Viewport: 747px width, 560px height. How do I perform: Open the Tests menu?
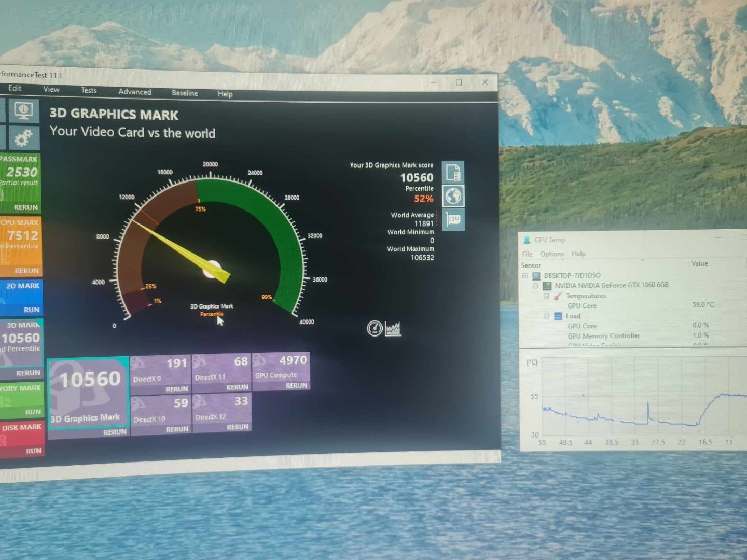pos(89,90)
